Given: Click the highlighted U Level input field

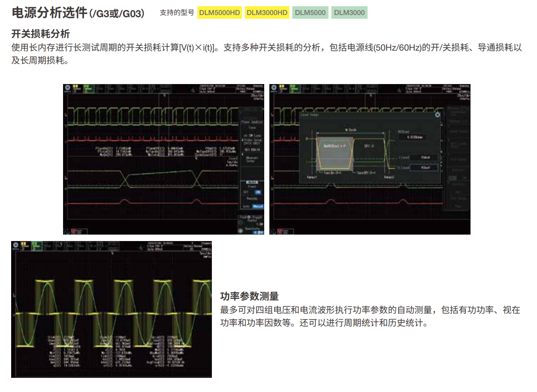Looking at the screenshot, I should pos(424,168).
